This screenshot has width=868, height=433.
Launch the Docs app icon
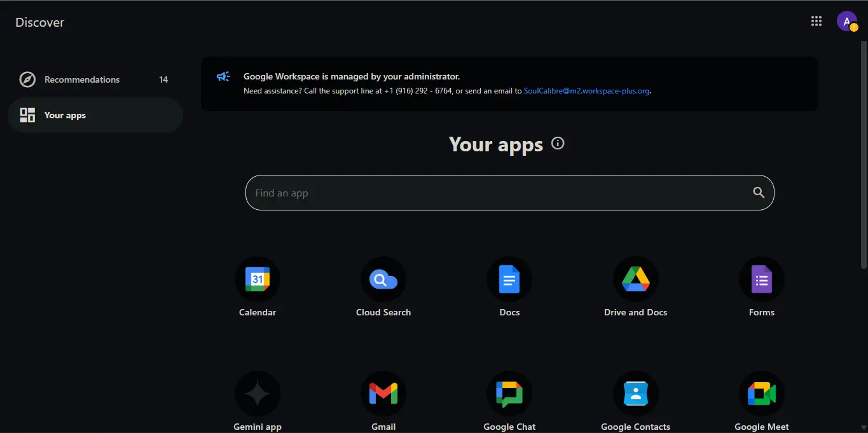point(509,279)
